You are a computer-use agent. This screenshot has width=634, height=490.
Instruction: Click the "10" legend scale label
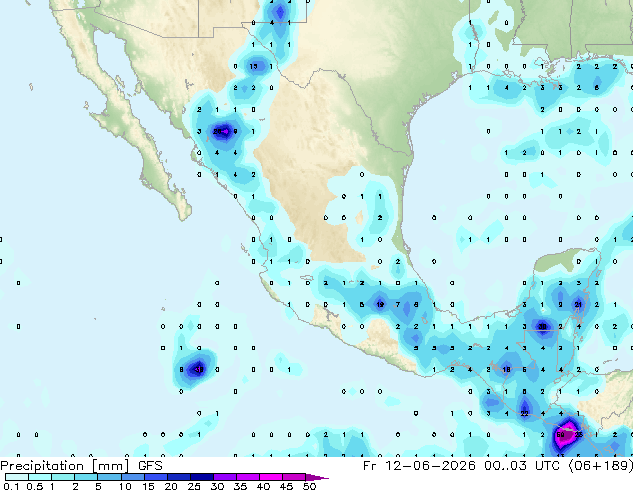(x=125, y=486)
